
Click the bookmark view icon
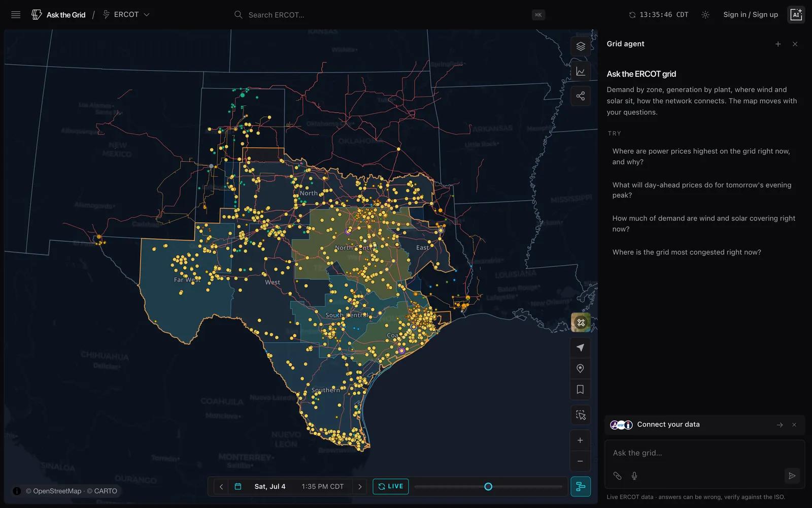(581, 390)
